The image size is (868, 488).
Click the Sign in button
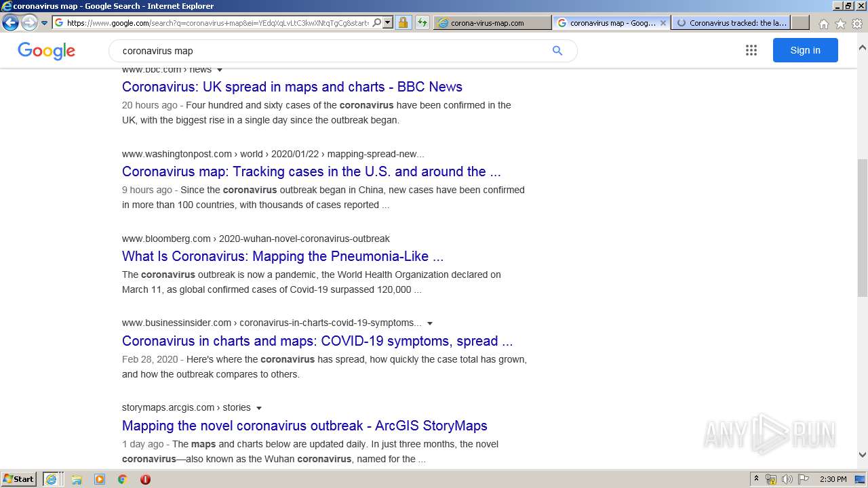click(x=805, y=50)
